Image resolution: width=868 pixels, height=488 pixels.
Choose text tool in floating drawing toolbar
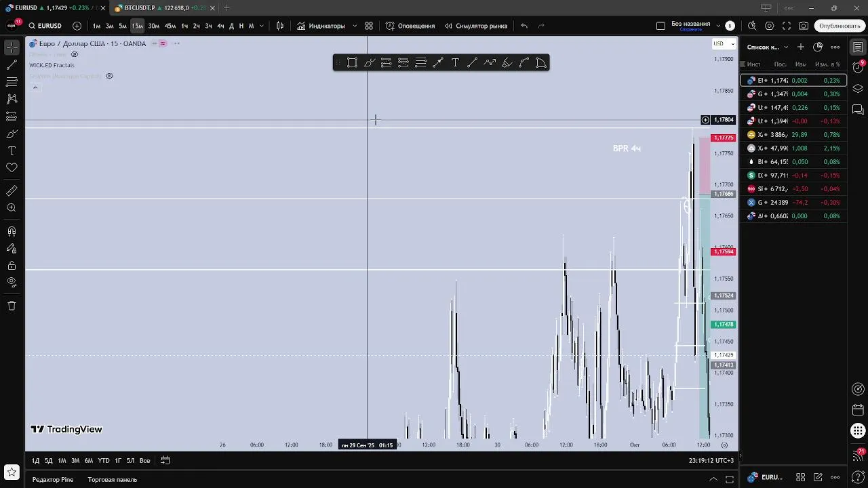click(x=455, y=63)
